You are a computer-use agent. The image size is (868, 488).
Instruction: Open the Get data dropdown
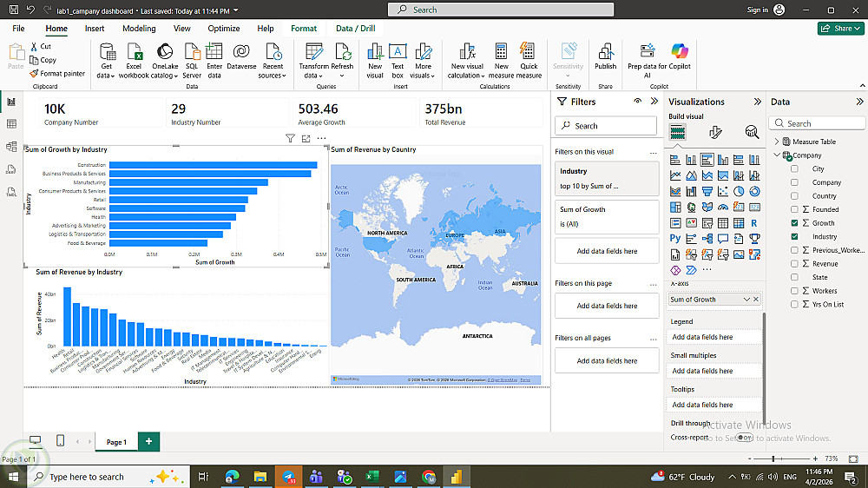point(106,76)
